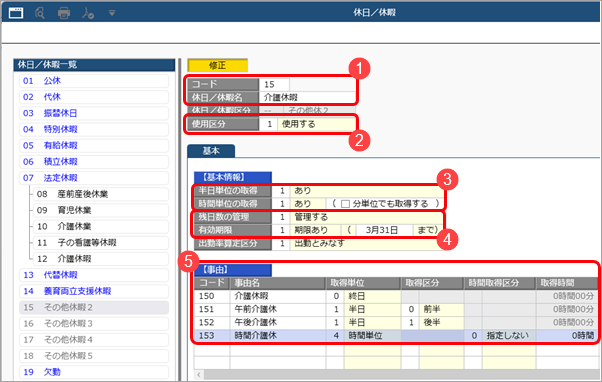The width and height of the screenshot is (602, 382).
Task: Select row 153 時間介護休 in 事由 table
Action: (x=396, y=336)
